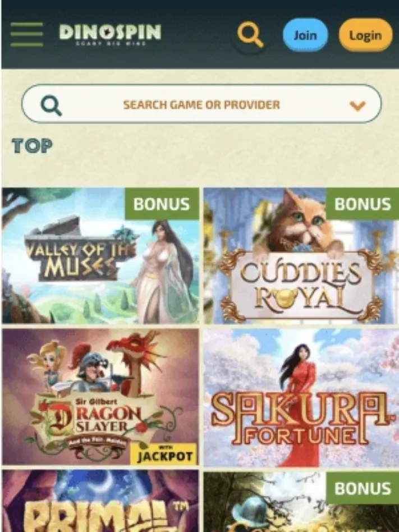Click BONUS badge on bottom-right game

click(x=363, y=488)
